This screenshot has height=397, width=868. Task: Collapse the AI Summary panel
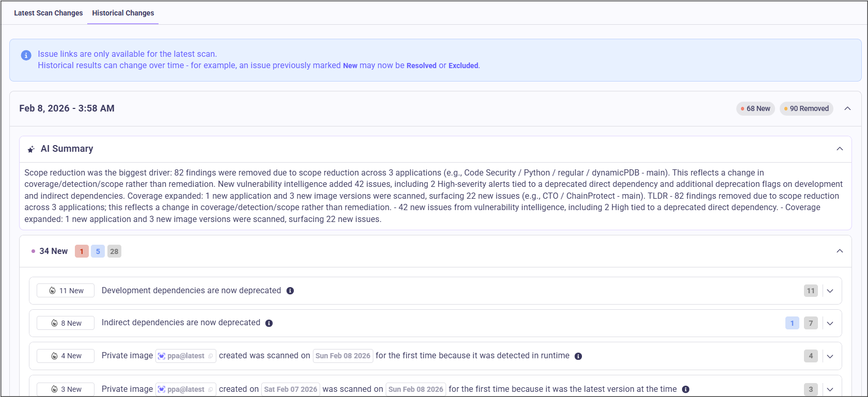click(840, 149)
